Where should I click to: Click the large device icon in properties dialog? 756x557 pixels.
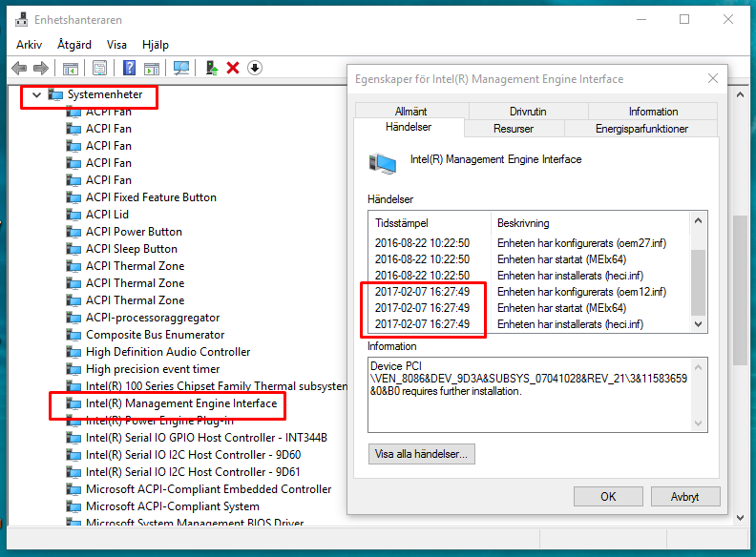click(x=383, y=163)
